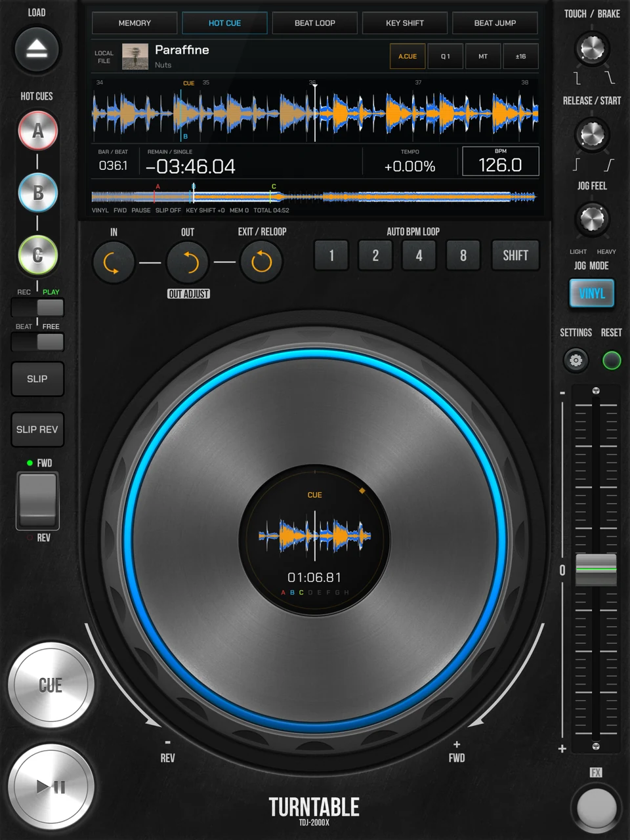Tap the TEMPO +0.00% readout
This screenshot has height=840, width=630.
tap(409, 167)
